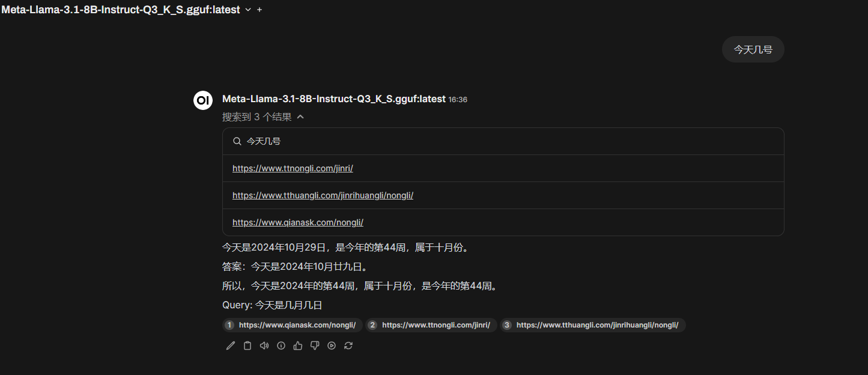The width and height of the screenshot is (868, 375).
Task: Click the OI model avatar icon
Action: click(x=203, y=100)
